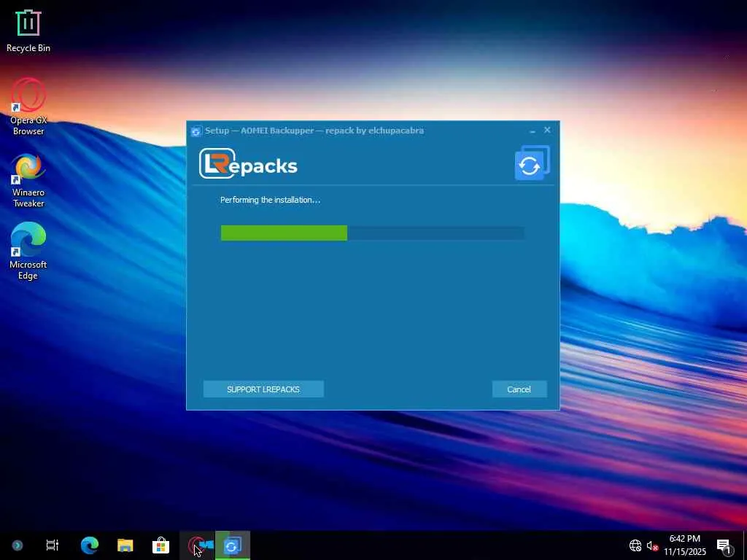Click the SUPPORT LREPACKS button
The width and height of the screenshot is (747, 560).
pos(263,389)
